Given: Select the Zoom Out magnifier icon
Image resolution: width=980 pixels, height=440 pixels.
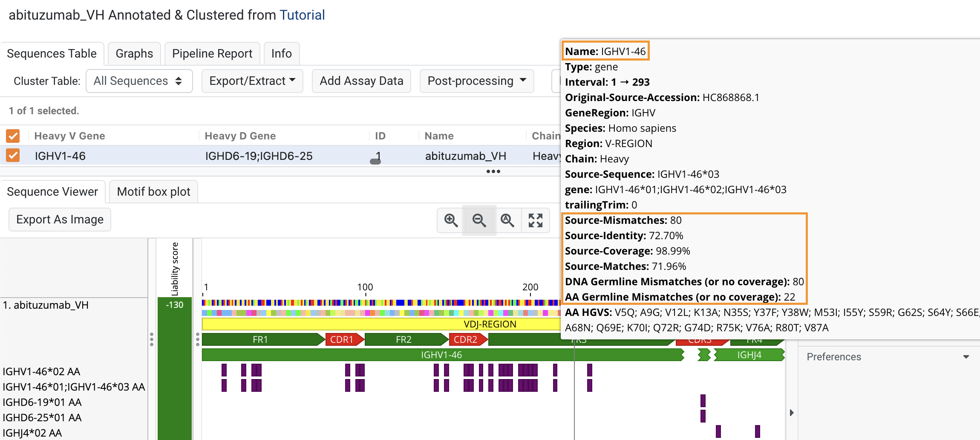Looking at the screenshot, I should click(x=478, y=220).
